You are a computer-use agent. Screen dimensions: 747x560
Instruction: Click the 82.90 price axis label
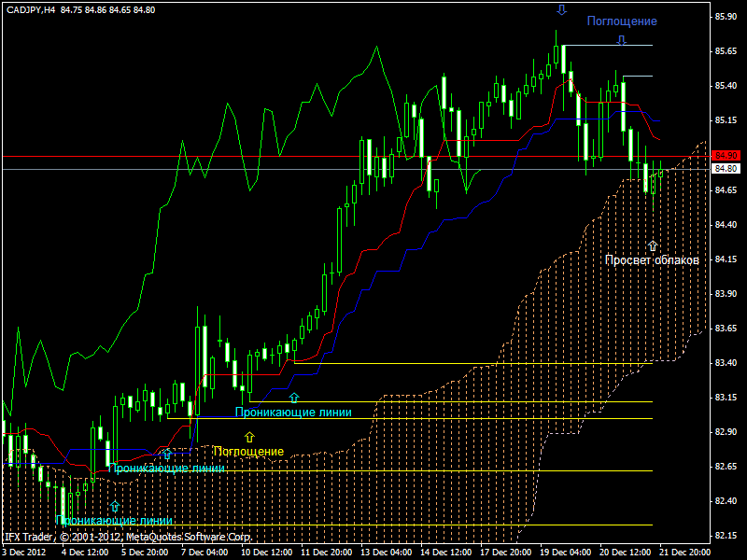pyautogui.click(x=726, y=432)
